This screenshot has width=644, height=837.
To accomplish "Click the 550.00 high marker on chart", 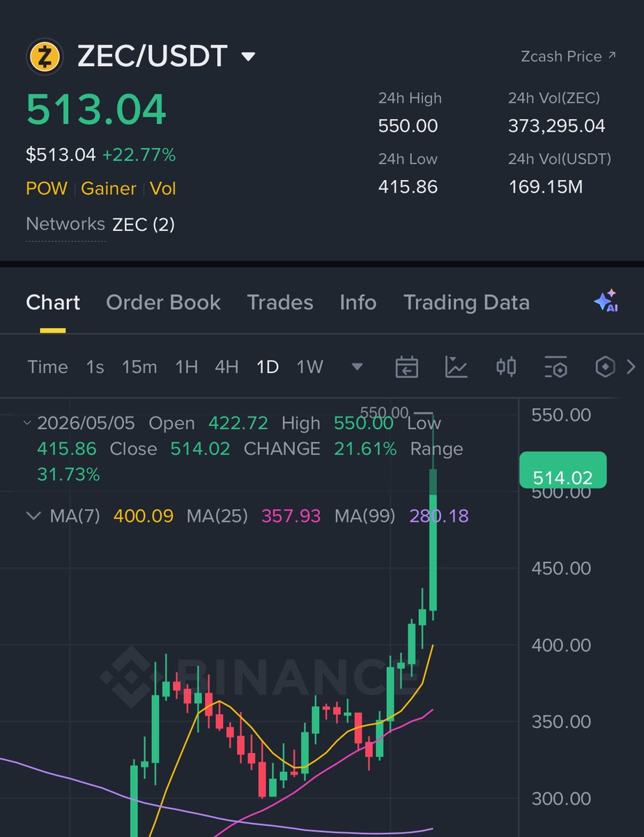I will tap(384, 412).
